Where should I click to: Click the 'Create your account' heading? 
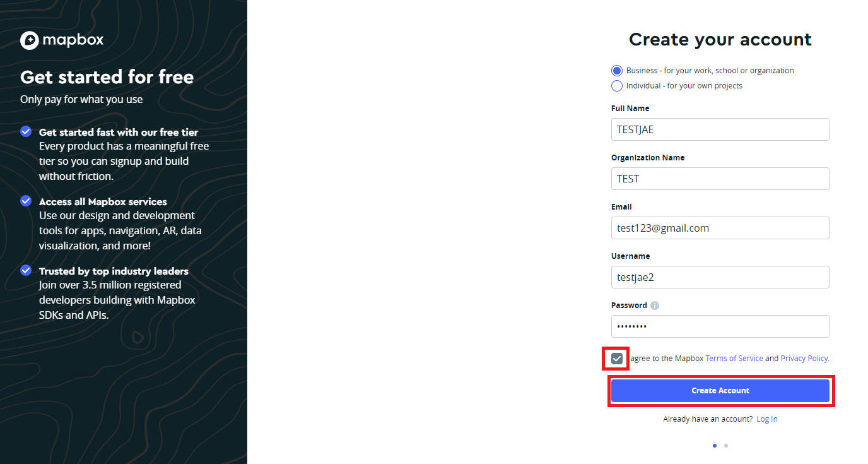(720, 40)
